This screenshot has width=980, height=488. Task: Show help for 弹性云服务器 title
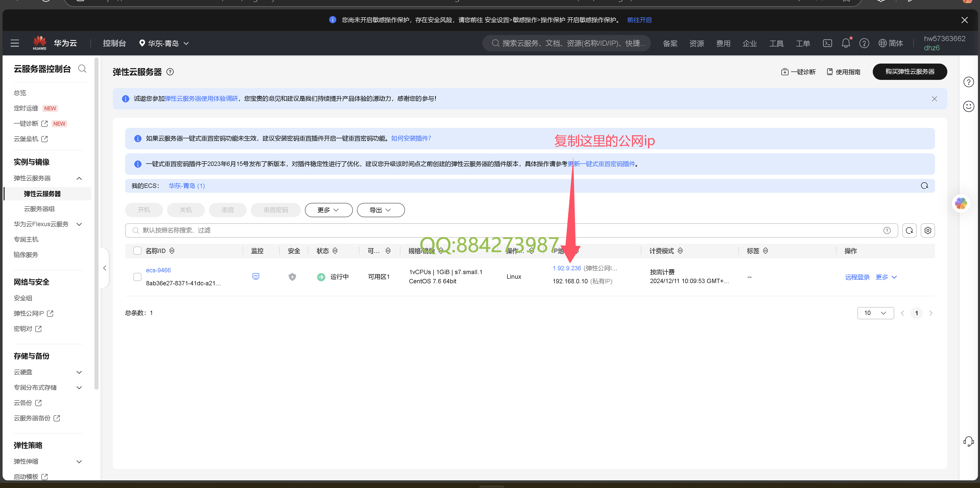(170, 72)
